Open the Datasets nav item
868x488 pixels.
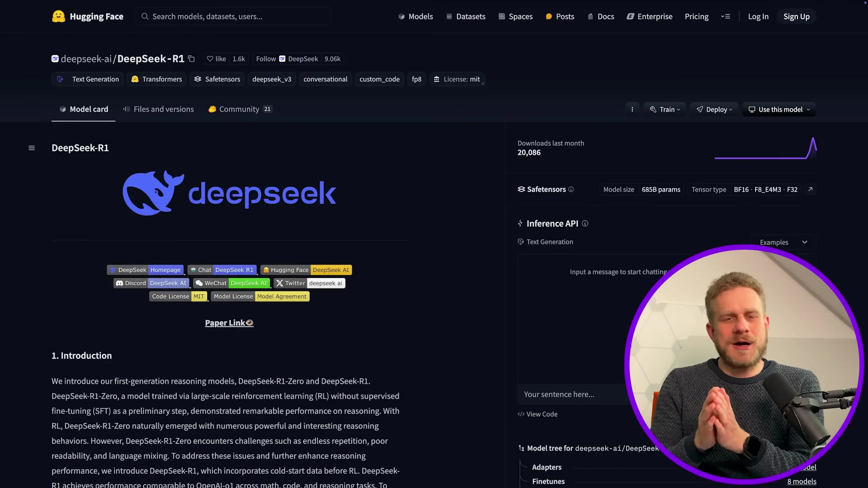click(466, 16)
